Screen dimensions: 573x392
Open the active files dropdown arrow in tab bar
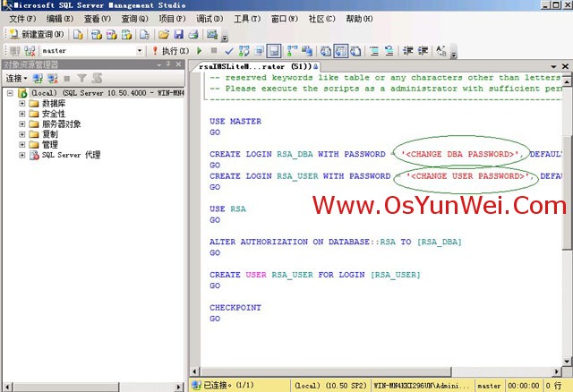point(553,66)
